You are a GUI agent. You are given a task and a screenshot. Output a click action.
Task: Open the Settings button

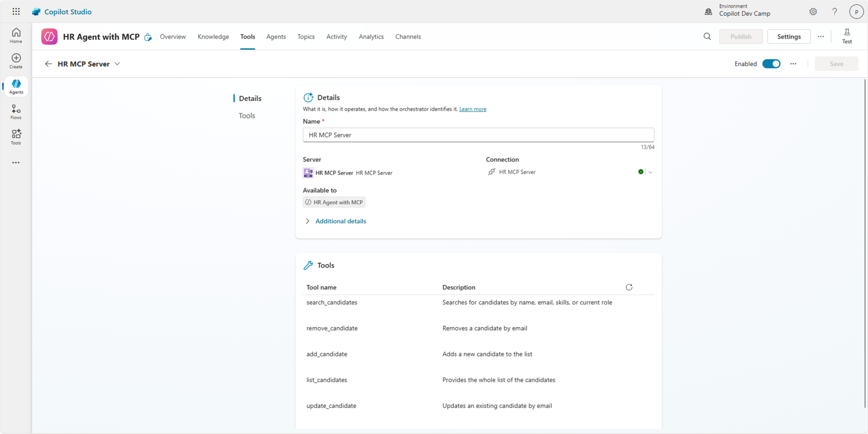click(x=789, y=36)
